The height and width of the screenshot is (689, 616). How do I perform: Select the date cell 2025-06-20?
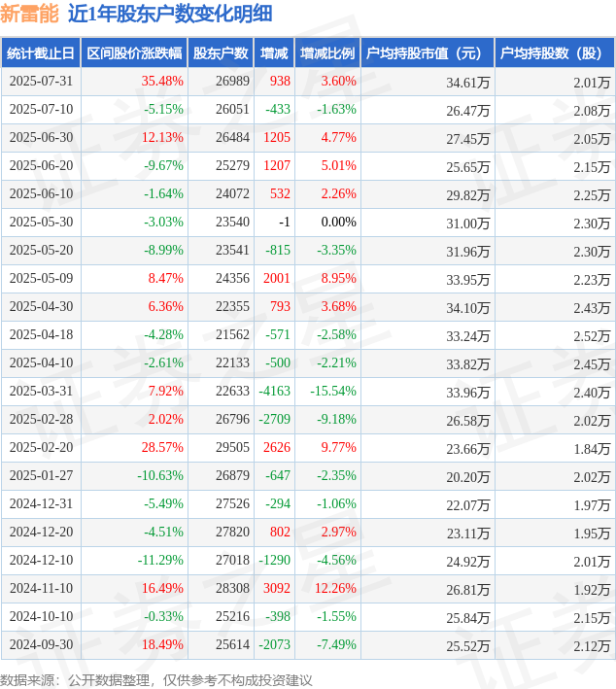42,165
